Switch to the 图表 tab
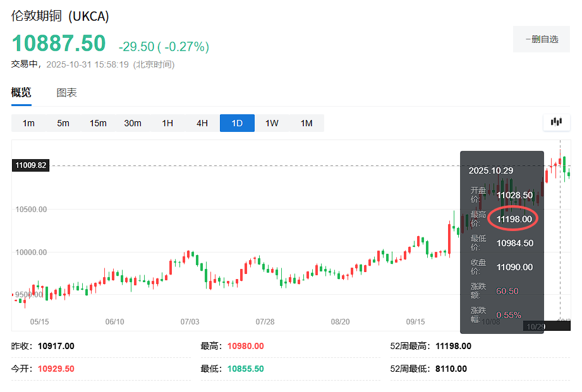This screenshot has width=582, height=392. coord(66,92)
